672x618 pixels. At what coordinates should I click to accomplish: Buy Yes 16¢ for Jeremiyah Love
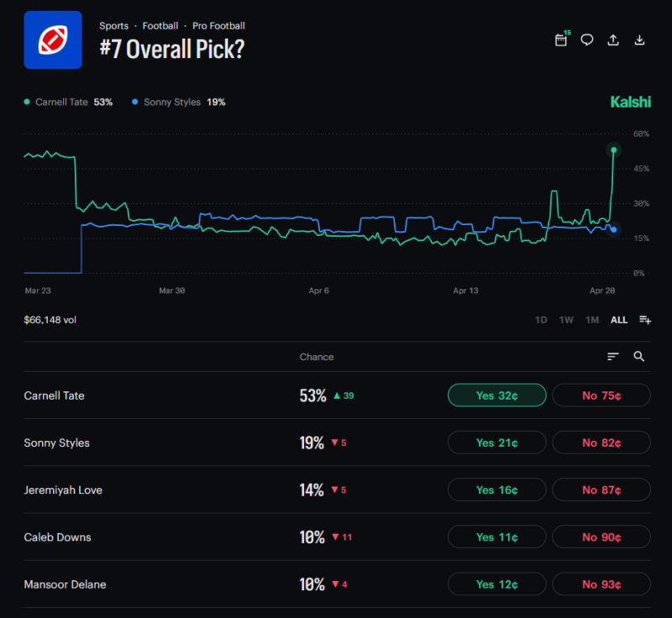497,490
